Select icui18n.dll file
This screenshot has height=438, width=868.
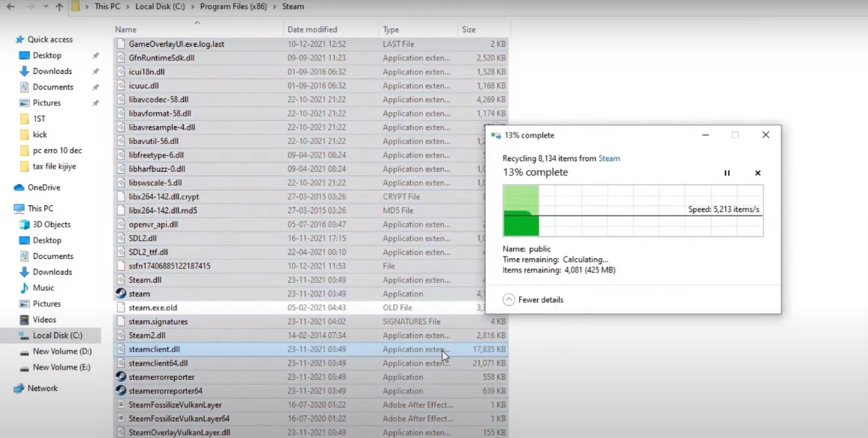pyautogui.click(x=146, y=72)
